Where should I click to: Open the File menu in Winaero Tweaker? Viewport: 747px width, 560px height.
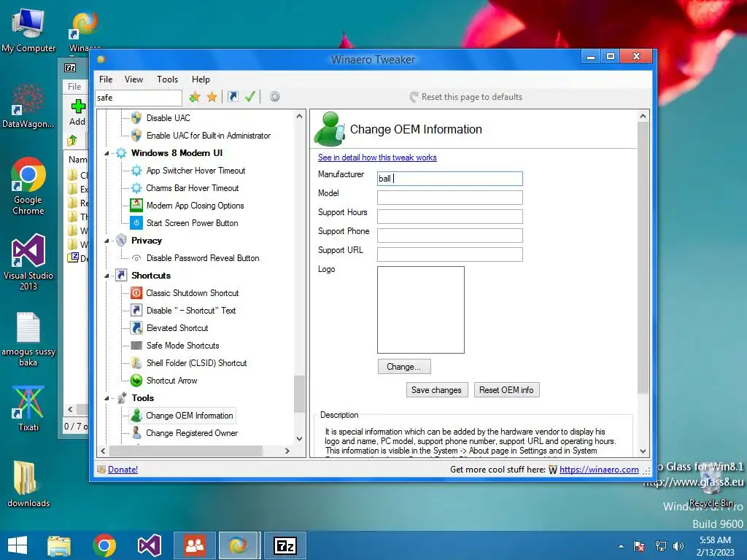click(x=106, y=79)
